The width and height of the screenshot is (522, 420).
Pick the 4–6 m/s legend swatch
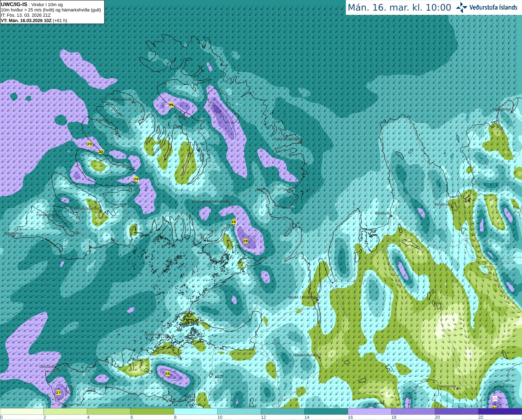click(108, 411)
